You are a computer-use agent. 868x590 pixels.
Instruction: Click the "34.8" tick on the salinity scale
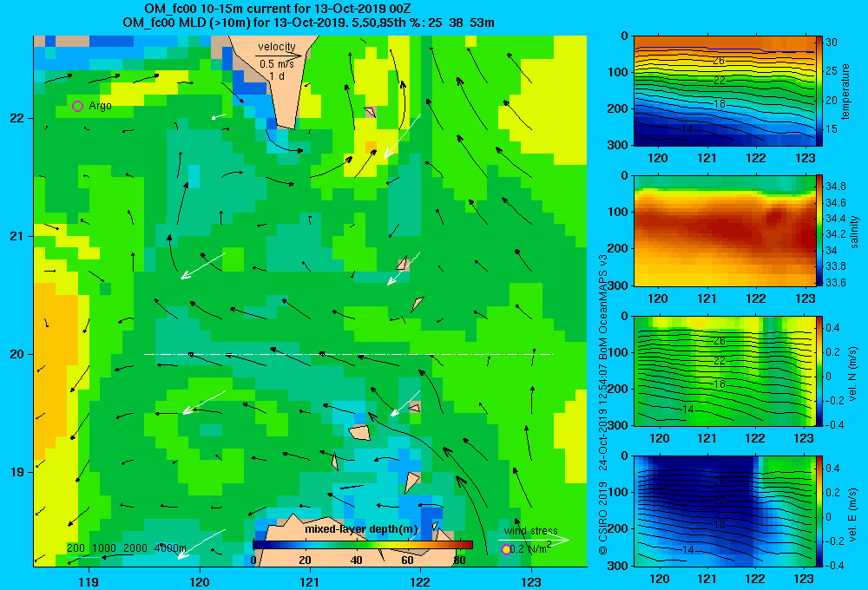click(x=836, y=186)
